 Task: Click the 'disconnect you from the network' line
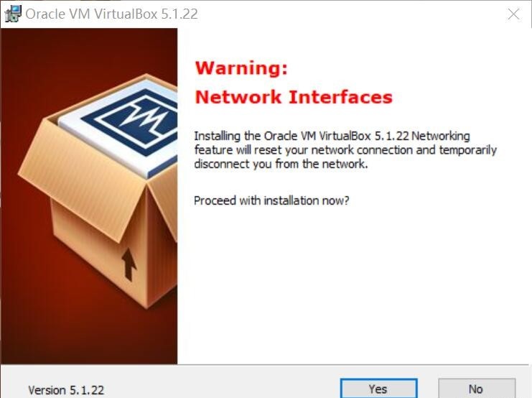tap(281, 164)
